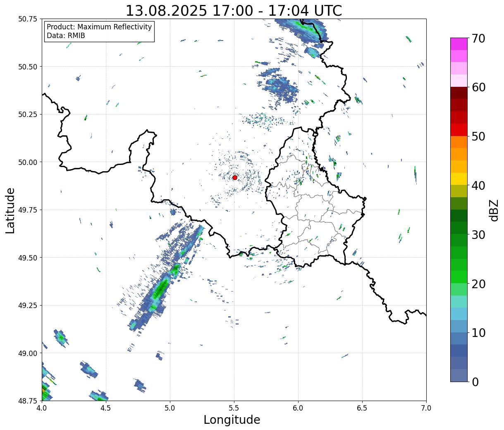
Task: Click colorbar tick label 10
Action: pyautogui.click(x=478, y=332)
